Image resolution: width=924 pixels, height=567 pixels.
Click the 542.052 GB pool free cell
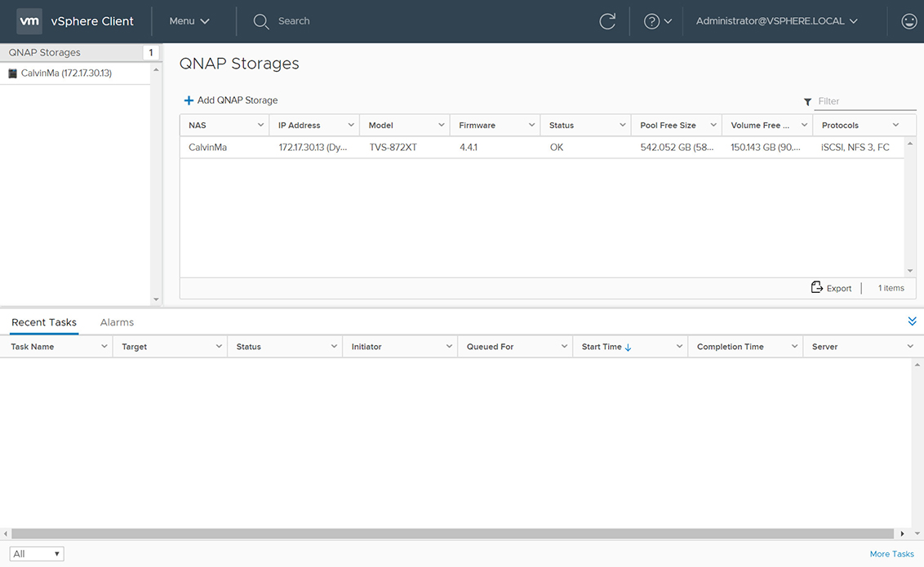click(677, 147)
